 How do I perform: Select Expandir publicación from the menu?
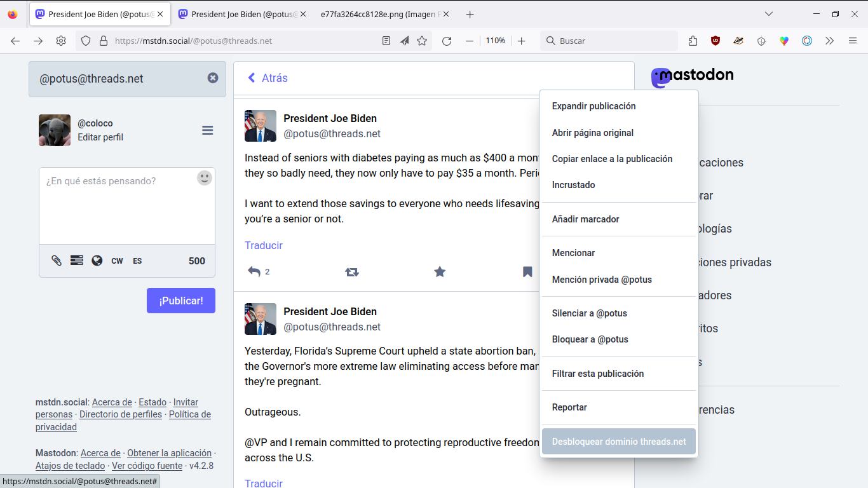tap(619, 106)
